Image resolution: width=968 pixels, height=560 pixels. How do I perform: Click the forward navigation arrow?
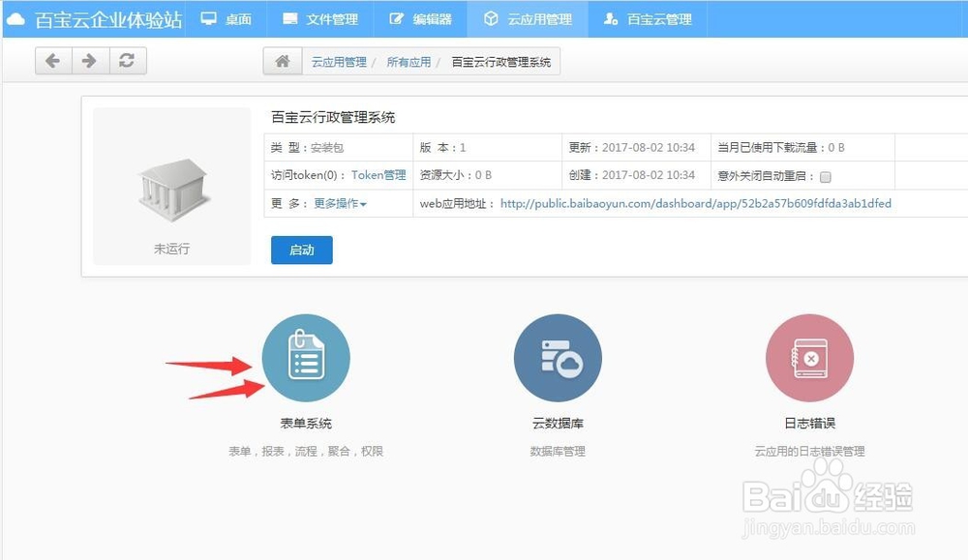tap(88, 60)
